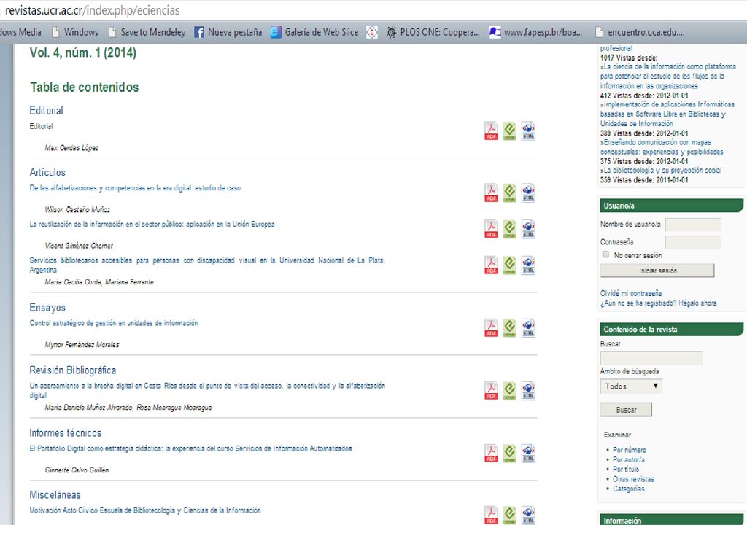The width and height of the screenshot is (747, 560).
Task: Focus the 'Contraseña' password field
Action: click(x=693, y=242)
